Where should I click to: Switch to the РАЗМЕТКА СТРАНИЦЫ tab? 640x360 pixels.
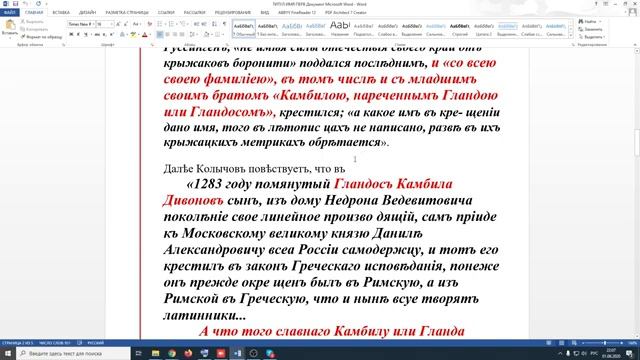point(127,13)
